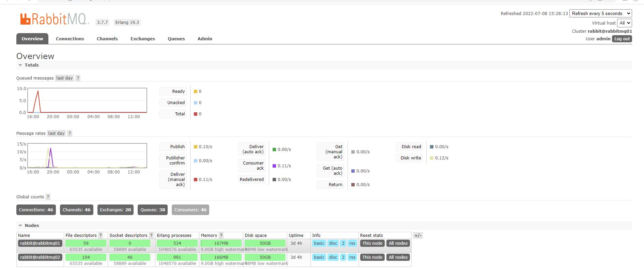Click the Ready yellow color swatch
The width and height of the screenshot is (644, 269).
(x=196, y=91)
